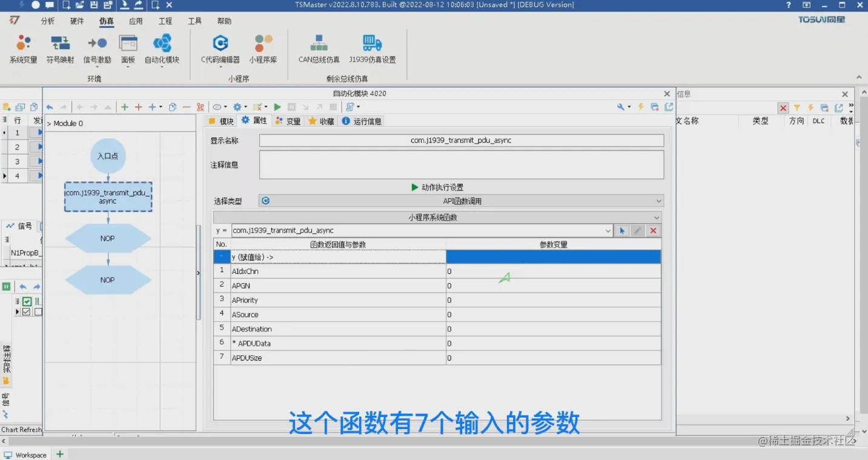Click the orange minus remove icon
The image size is (868, 460).
click(187, 107)
